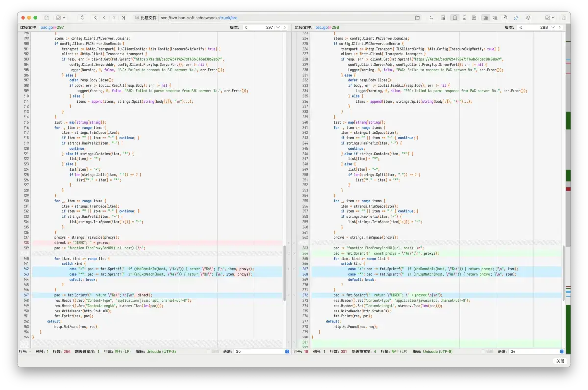Select the binary comparison mode icon
This screenshot has width=588, height=390.
[473, 18]
